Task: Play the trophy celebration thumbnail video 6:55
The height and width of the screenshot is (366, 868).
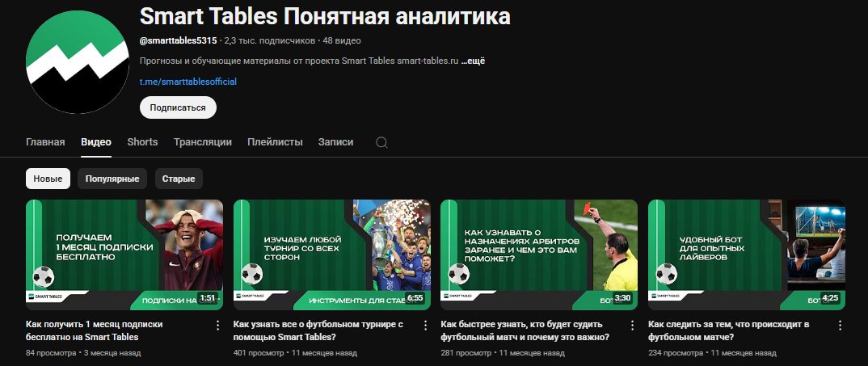Action: [332, 255]
